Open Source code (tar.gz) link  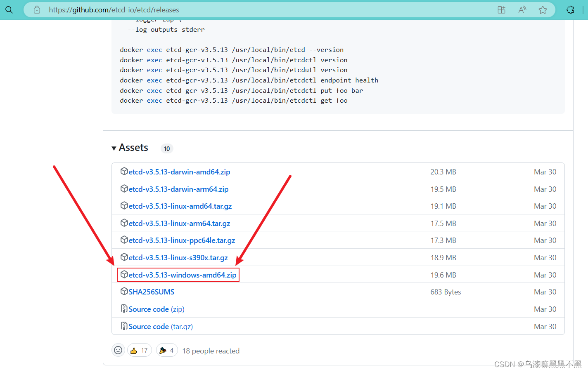tap(160, 326)
